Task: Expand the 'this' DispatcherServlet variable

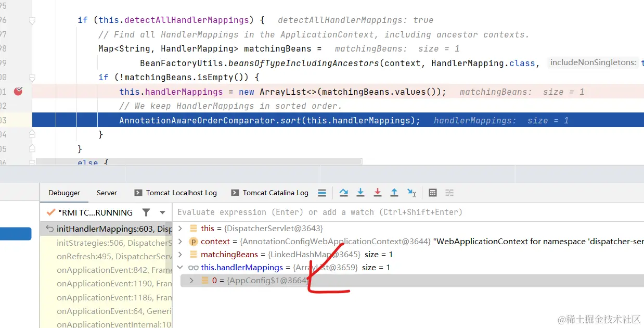Action: (x=181, y=229)
